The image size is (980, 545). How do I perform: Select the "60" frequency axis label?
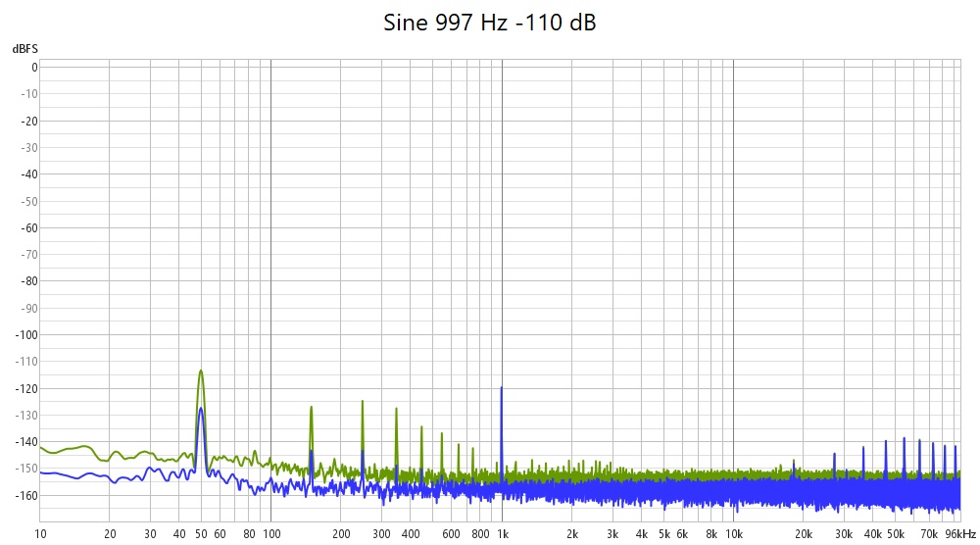(x=220, y=534)
